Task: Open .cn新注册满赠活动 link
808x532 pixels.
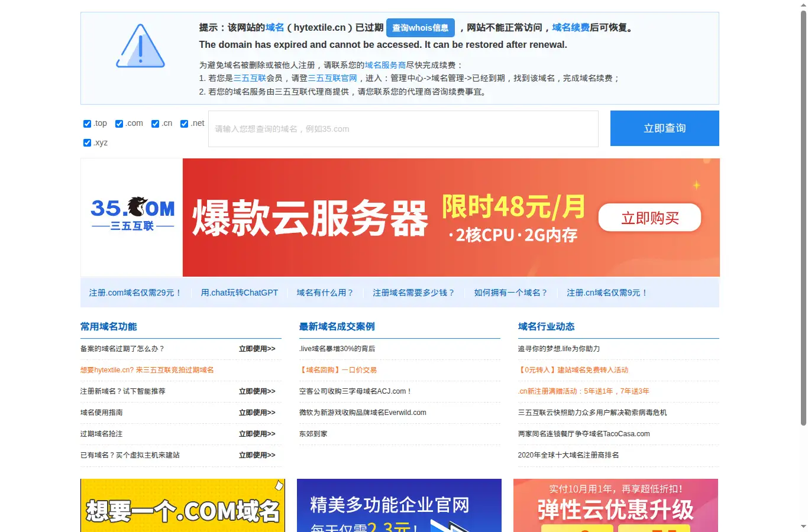Action: (x=584, y=391)
